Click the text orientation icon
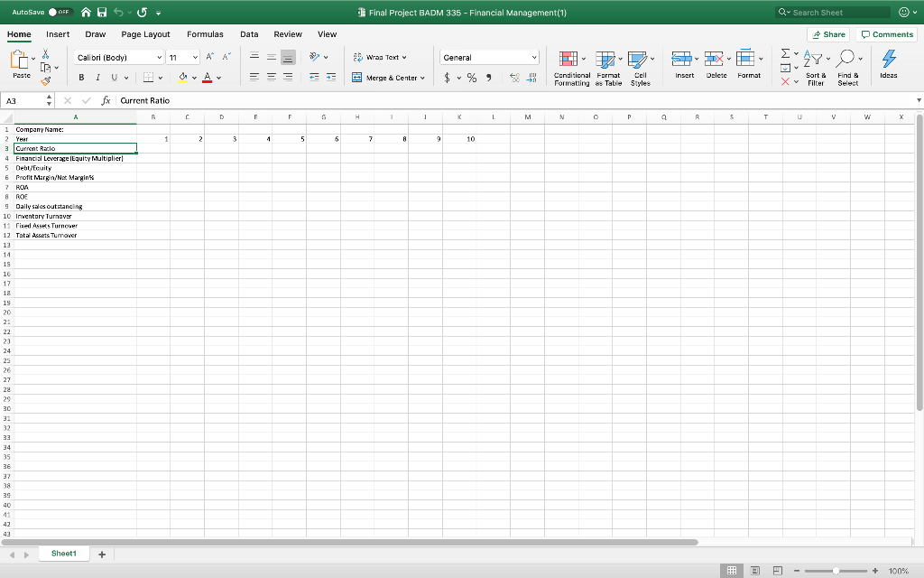 tap(315, 57)
